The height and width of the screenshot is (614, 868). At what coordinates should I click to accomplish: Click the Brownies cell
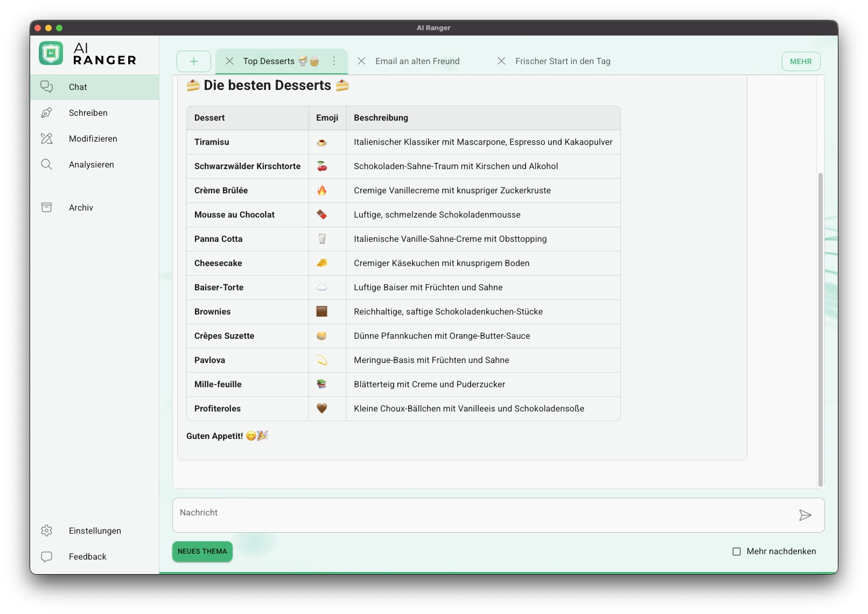click(x=248, y=312)
